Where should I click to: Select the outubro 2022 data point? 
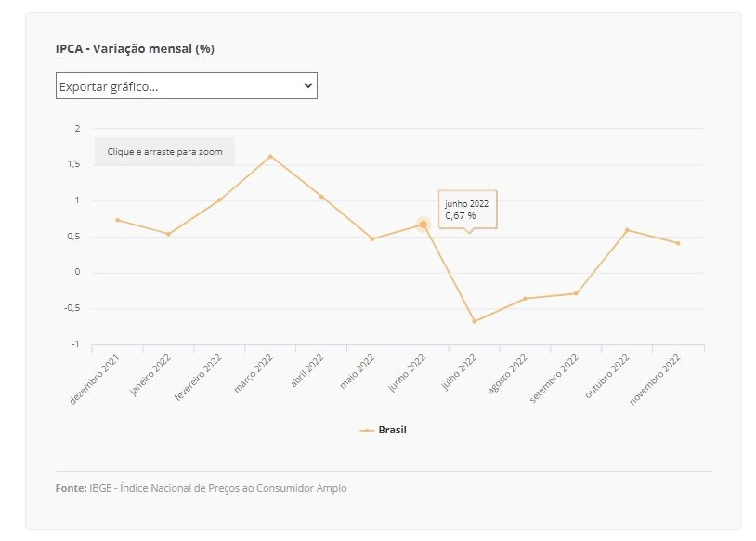click(x=627, y=230)
